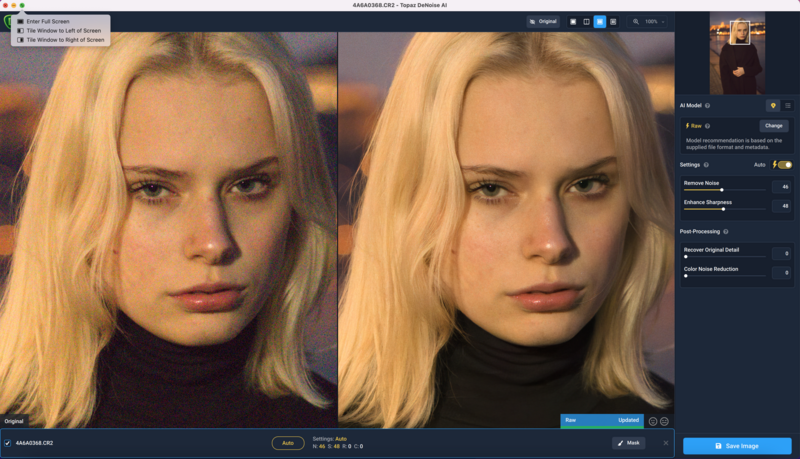This screenshot has width=800, height=459.
Task: Select split view layout icon
Action: pyautogui.click(x=586, y=21)
